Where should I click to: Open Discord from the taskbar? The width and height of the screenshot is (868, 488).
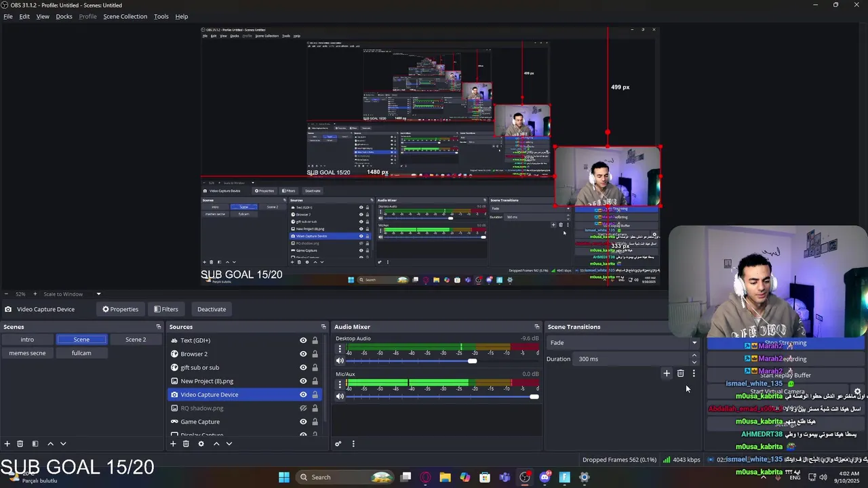click(x=545, y=477)
